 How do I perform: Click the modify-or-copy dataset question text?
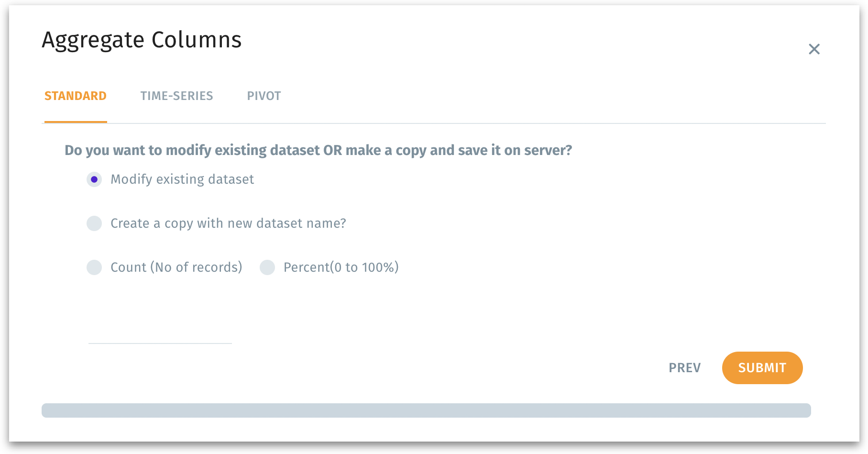point(318,151)
